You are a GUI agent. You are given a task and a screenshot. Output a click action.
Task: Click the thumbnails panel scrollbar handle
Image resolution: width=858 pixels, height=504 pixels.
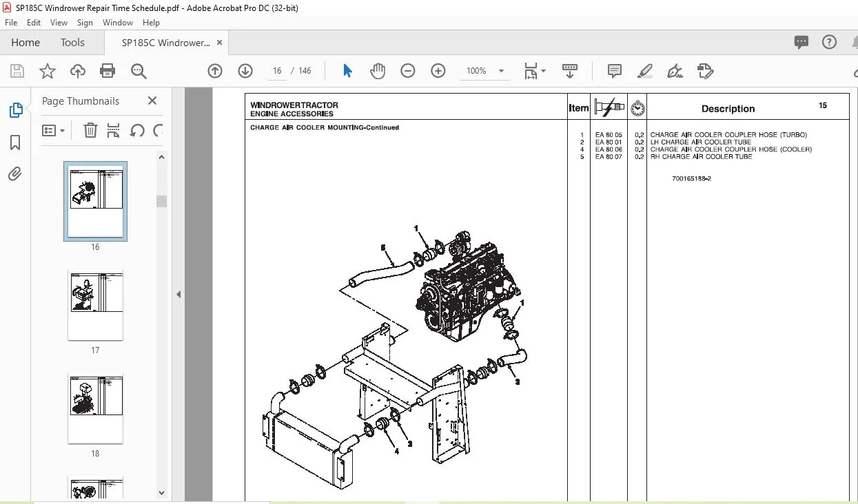(162, 201)
